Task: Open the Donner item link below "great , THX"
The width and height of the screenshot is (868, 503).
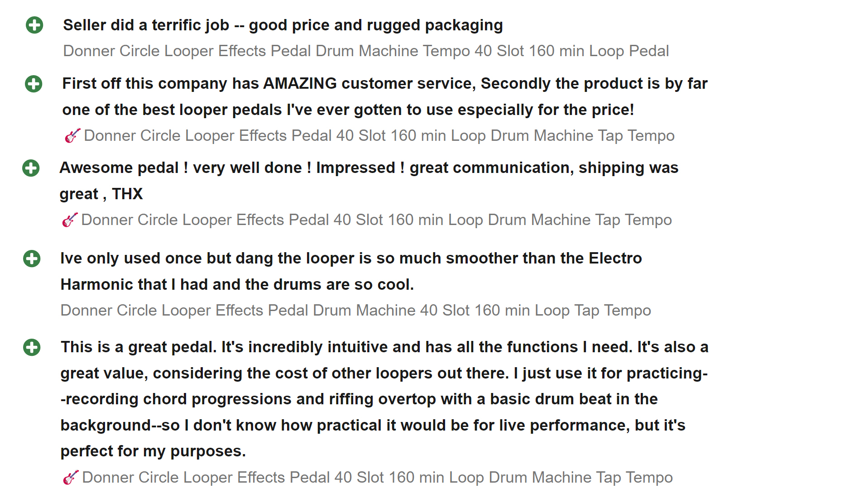Action: [x=376, y=220]
